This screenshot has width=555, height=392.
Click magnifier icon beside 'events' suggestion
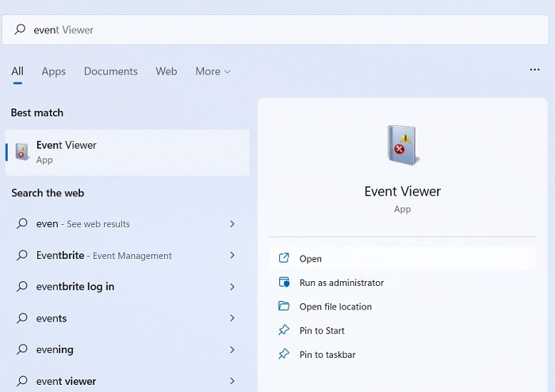(22, 318)
